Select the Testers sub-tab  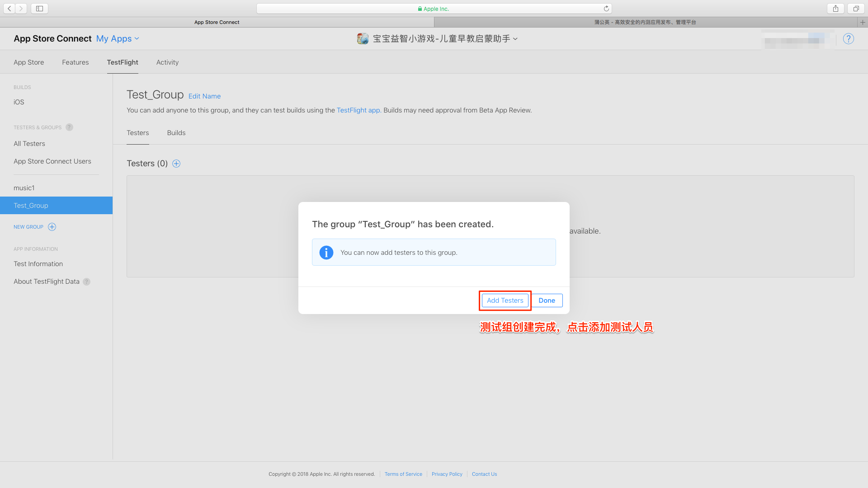(138, 133)
